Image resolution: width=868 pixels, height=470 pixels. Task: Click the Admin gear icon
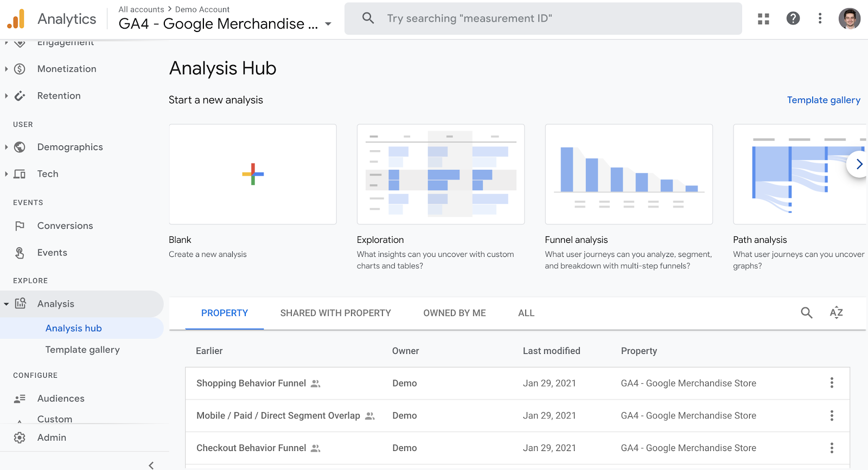click(20, 437)
